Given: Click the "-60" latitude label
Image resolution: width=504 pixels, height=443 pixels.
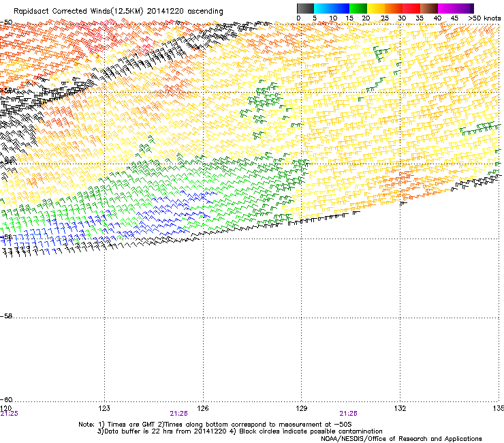Looking at the screenshot, I should pos(6,400).
